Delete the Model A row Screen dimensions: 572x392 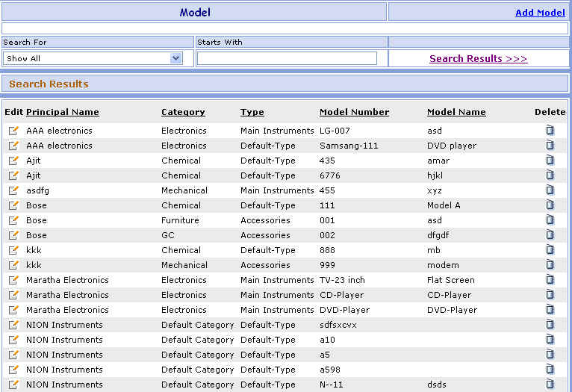point(550,205)
